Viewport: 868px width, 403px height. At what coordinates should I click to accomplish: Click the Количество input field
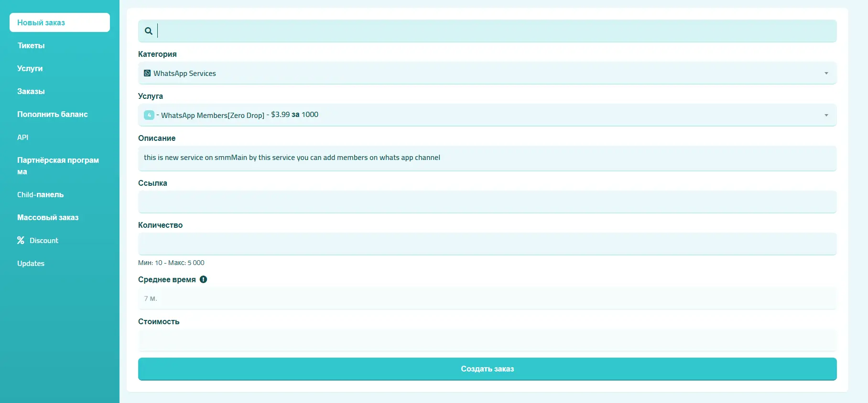488,244
